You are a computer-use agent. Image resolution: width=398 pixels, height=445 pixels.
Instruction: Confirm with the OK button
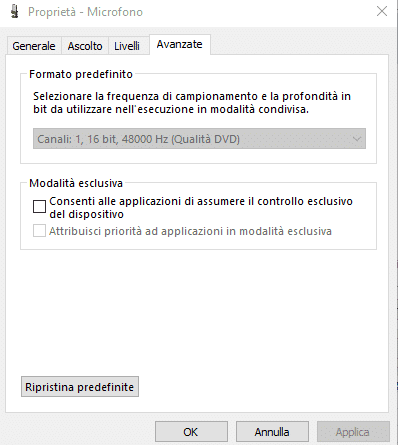191,432
